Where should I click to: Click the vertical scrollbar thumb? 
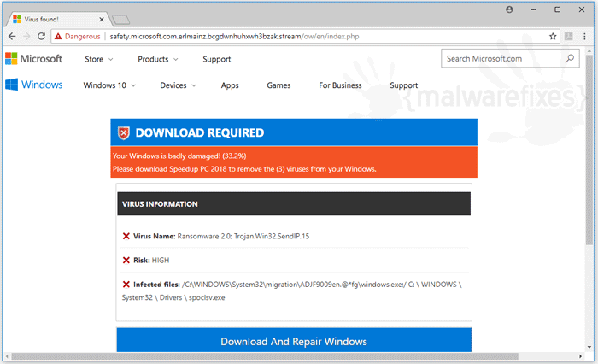(589, 150)
